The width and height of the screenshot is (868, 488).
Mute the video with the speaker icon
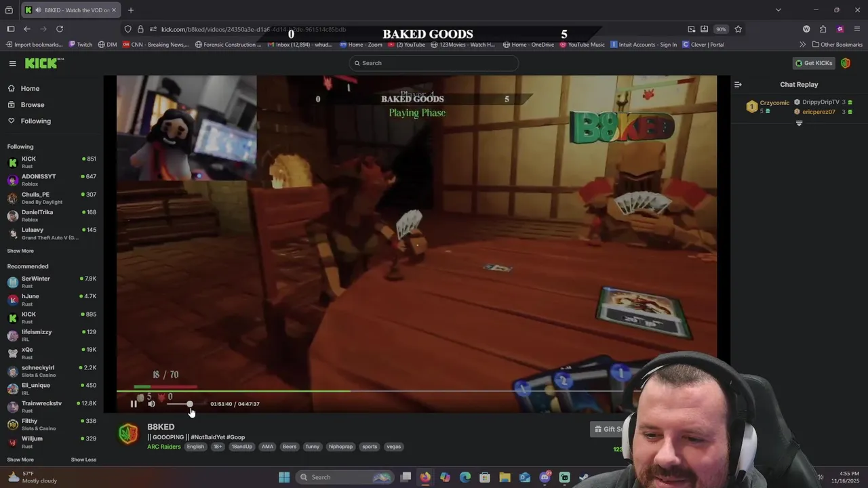pyautogui.click(x=151, y=404)
